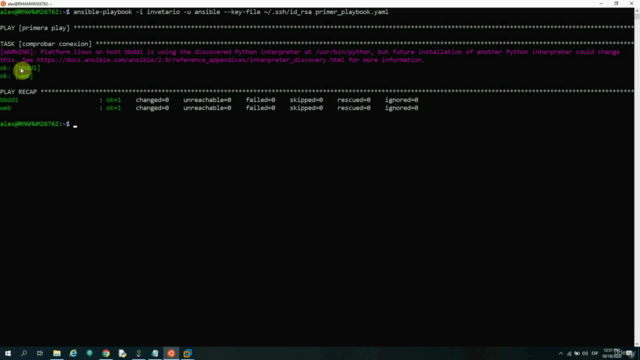Image resolution: width=640 pixels, height=360 pixels.
Task: Open the taskbar clock and date
Action: (x=611, y=353)
